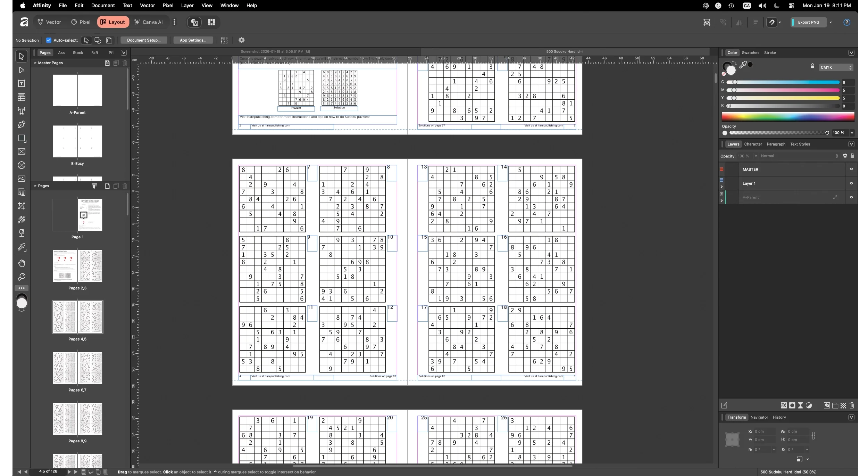
Task: Toggle visibility of the A-Parent layer
Action: (x=851, y=197)
